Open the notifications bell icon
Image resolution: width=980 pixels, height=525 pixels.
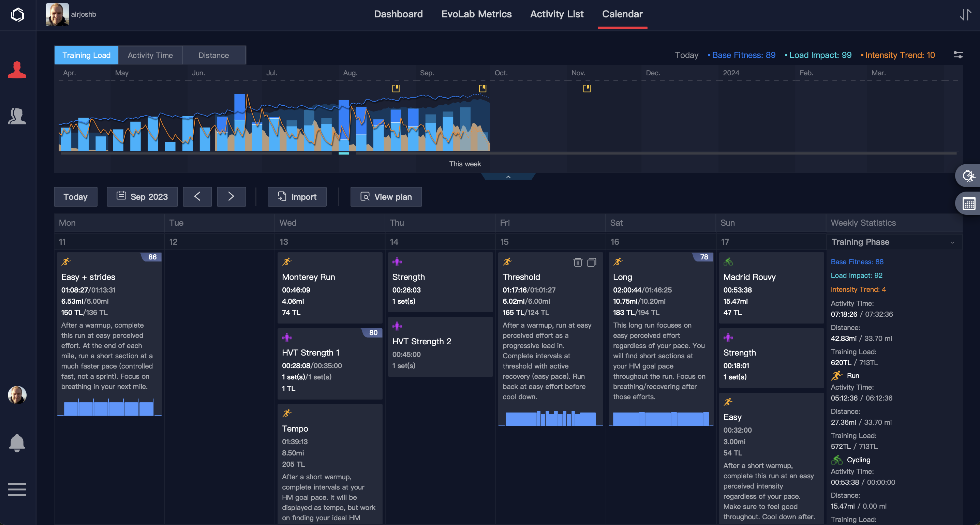pyautogui.click(x=17, y=443)
